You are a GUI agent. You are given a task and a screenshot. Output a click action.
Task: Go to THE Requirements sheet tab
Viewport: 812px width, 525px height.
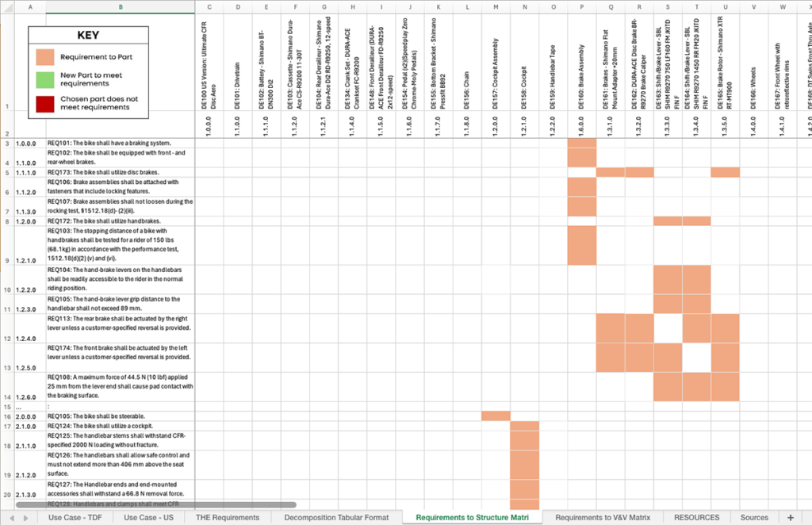coord(228,517)
